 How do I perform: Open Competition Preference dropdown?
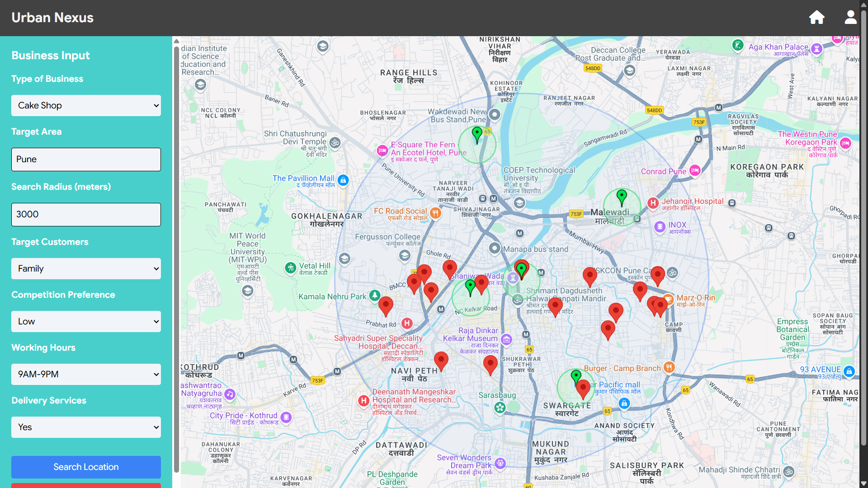click(86, 321)
